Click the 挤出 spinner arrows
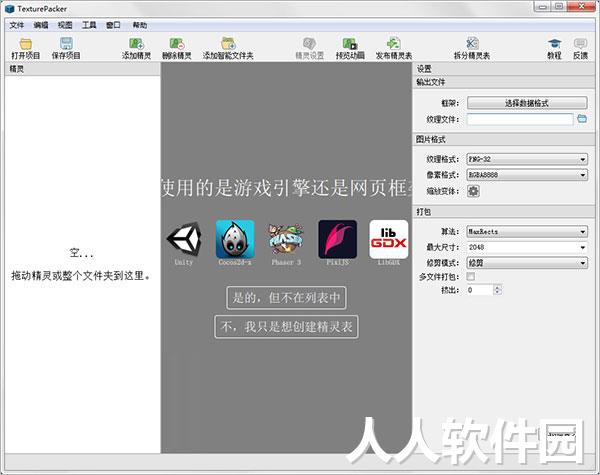Image resolution: width=600 pixels, height=475 pixels. (x=497, y=290)
